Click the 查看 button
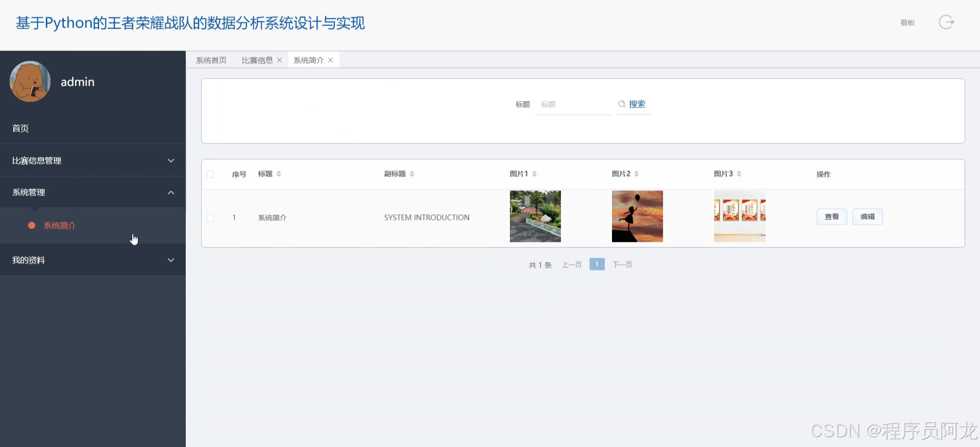This screenshot has height=447, width=980. (832, 217)
